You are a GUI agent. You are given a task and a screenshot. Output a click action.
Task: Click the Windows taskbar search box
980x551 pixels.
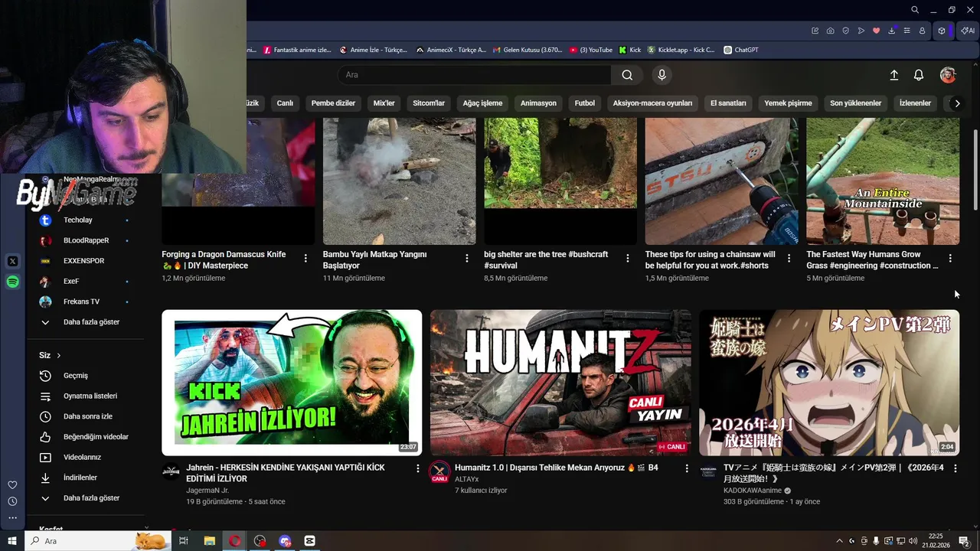pos(98,541)
